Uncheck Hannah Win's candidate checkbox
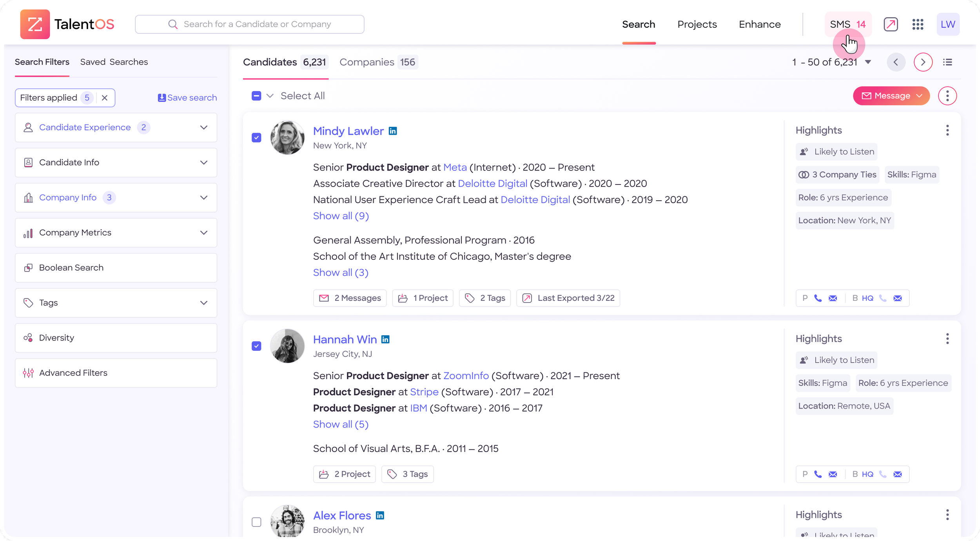980x541 pixels. coord(256,346)
